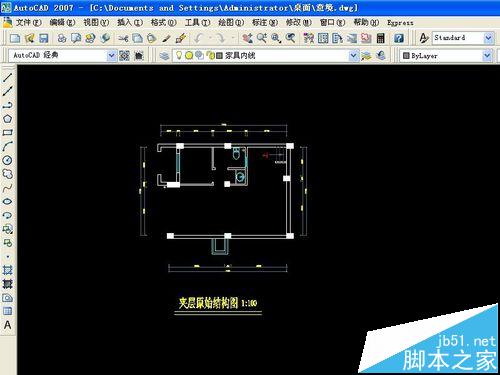Click the Plot (print) icon

62,38
